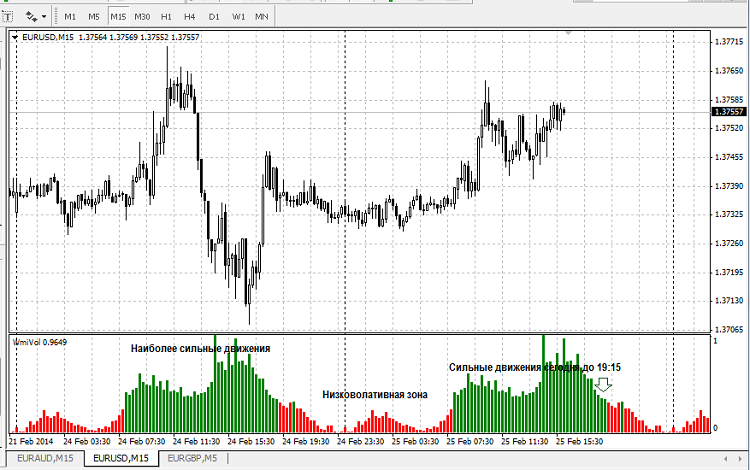The image size is (750, 470).
Task: Select the text label tool icon
Action: pos(8,17)
